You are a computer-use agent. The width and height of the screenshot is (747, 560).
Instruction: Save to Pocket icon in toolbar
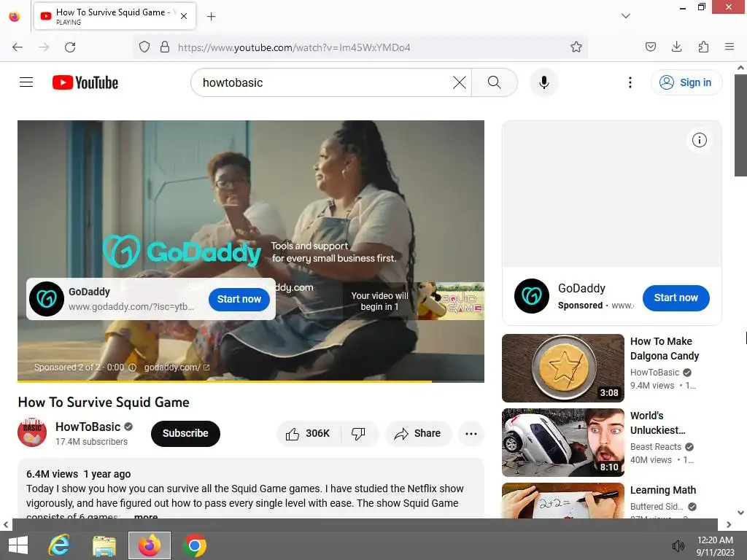(x=650, y=47)
